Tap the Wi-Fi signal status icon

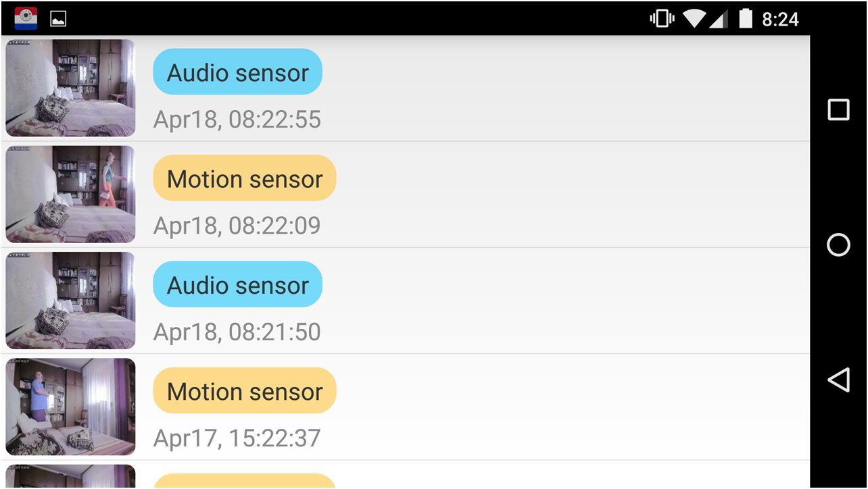point(694,19)
